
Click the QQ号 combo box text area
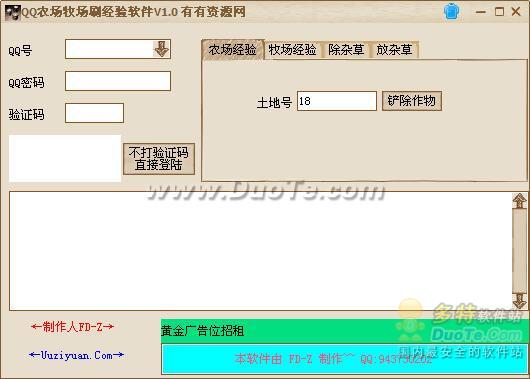tap(109, 49)
